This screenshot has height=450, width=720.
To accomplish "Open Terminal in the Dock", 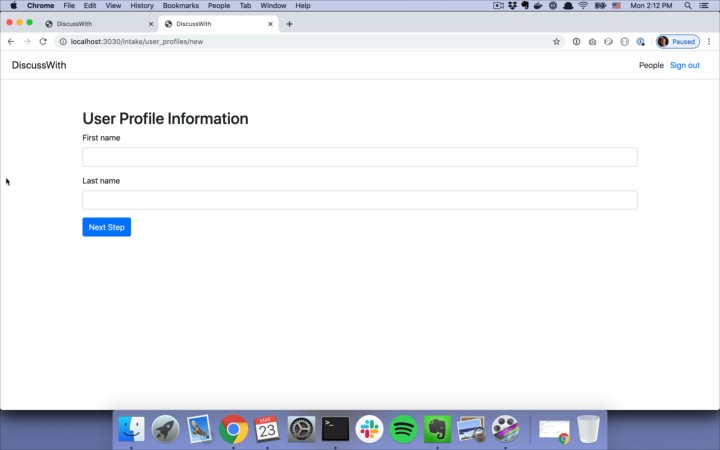I will 335,429.
